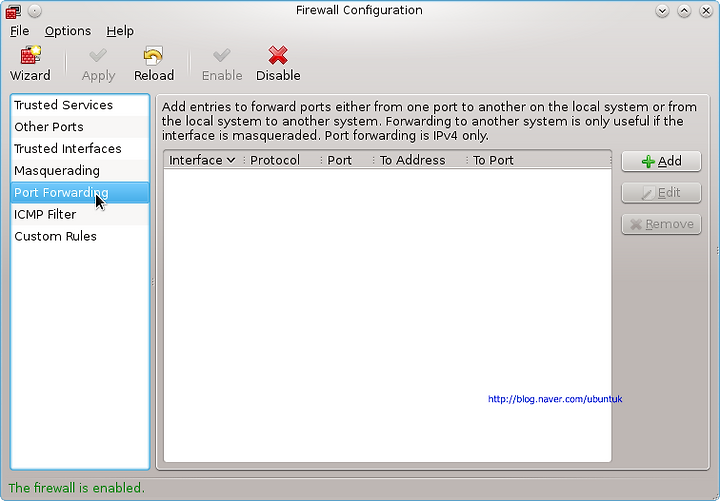This screenshot has width=720, height=501.
Task: Open the Options menu
Action: (x=68, y=31)
